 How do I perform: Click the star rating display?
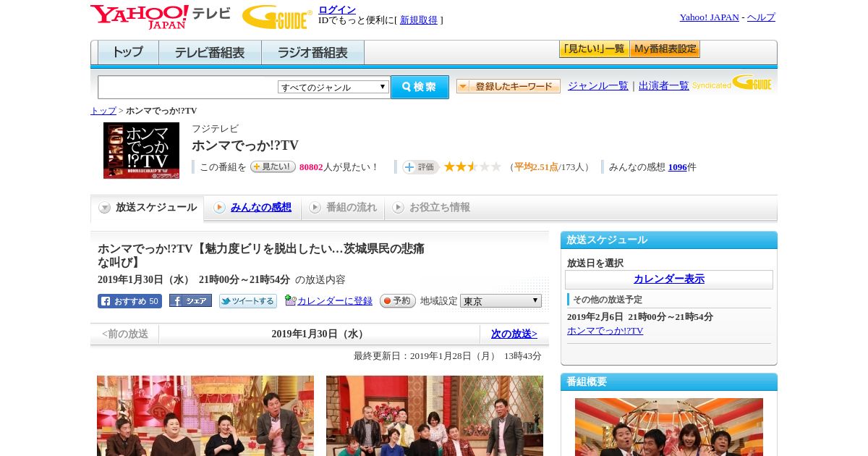pyautogui.click(x=472, y=167)
